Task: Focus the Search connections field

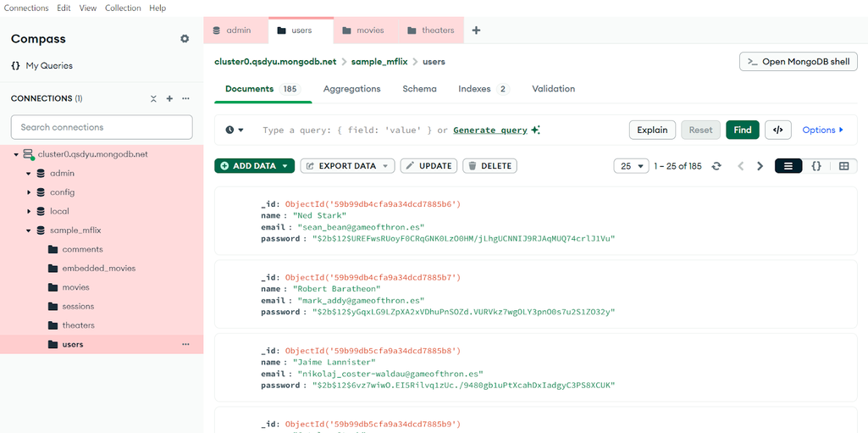Action: click(x=102, y=127)
